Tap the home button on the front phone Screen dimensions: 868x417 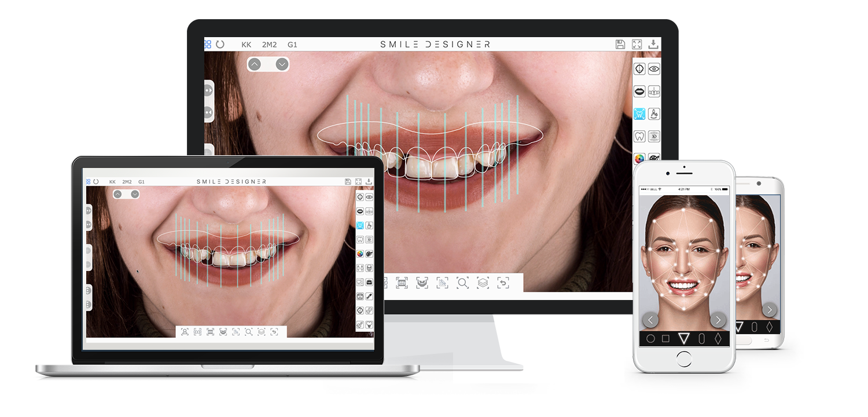click(684, 359)
